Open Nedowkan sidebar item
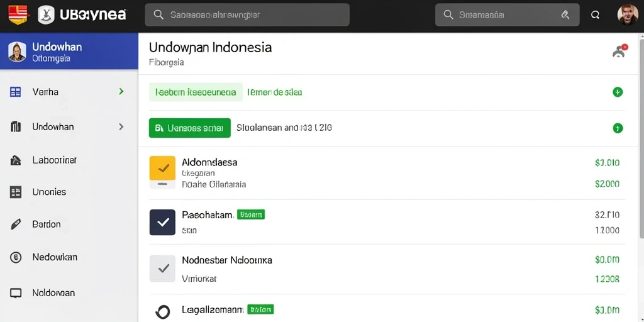The image size is (644, 322). (69, 257)
